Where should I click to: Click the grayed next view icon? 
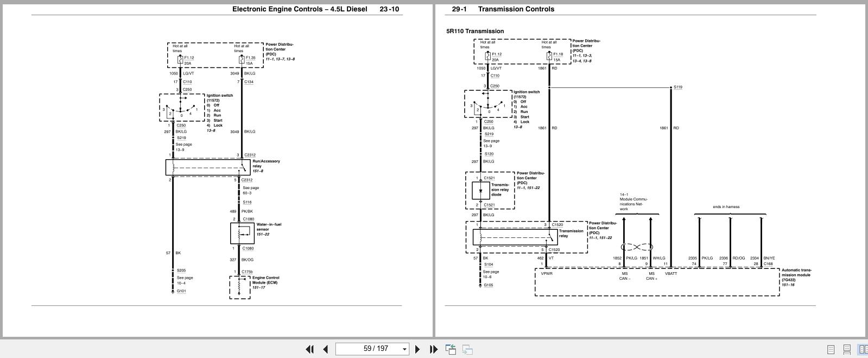[467, 349]
